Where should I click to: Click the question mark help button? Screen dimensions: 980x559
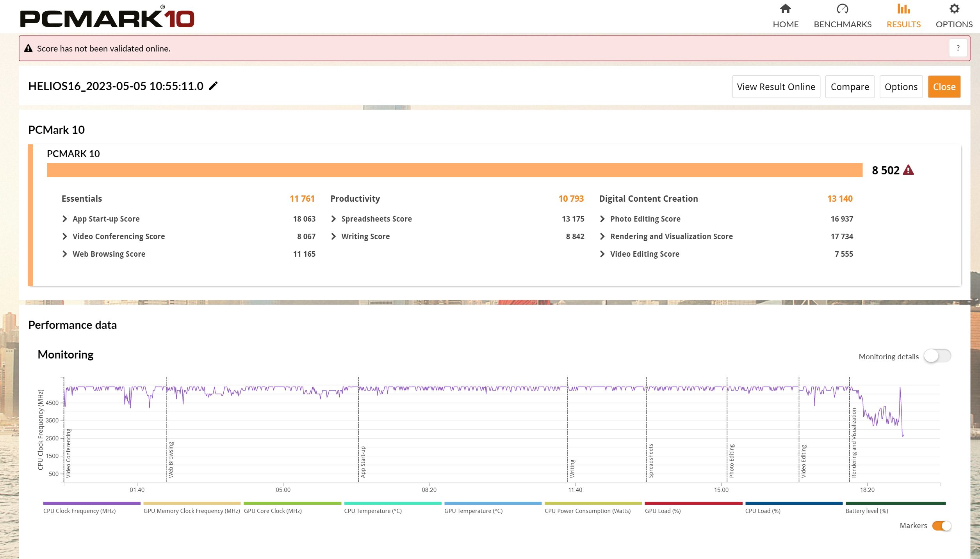coord(958,48)
